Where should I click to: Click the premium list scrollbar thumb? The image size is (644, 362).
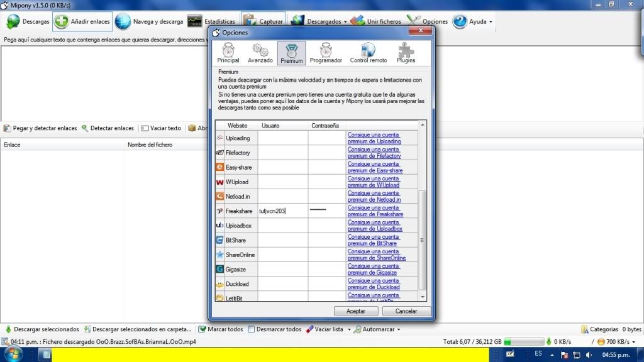pyautogui.click(x=422, y=240)
